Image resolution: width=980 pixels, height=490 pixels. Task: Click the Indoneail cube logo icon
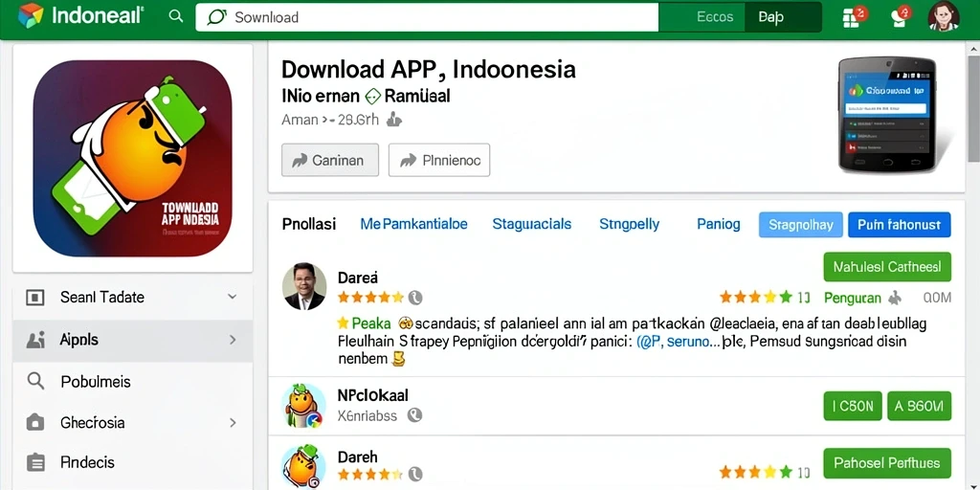(x=30, y=15)
